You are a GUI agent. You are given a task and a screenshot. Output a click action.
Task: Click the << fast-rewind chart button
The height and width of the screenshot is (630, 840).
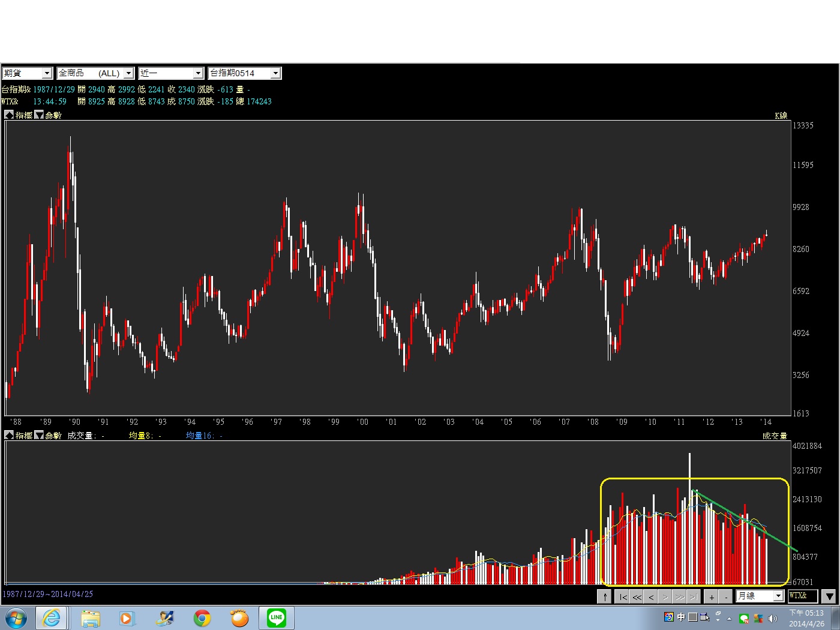click(x=637, y=596)
